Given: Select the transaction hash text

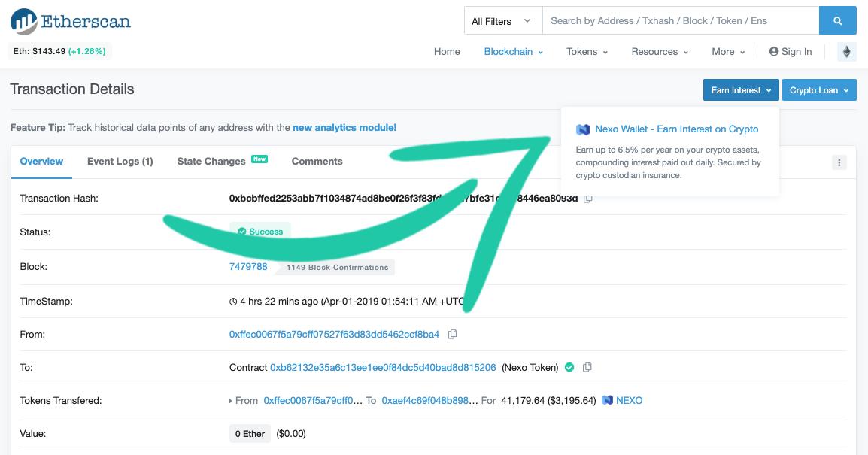Looking at the screenshot, I should pyautogui.click(x=403, y=198).
